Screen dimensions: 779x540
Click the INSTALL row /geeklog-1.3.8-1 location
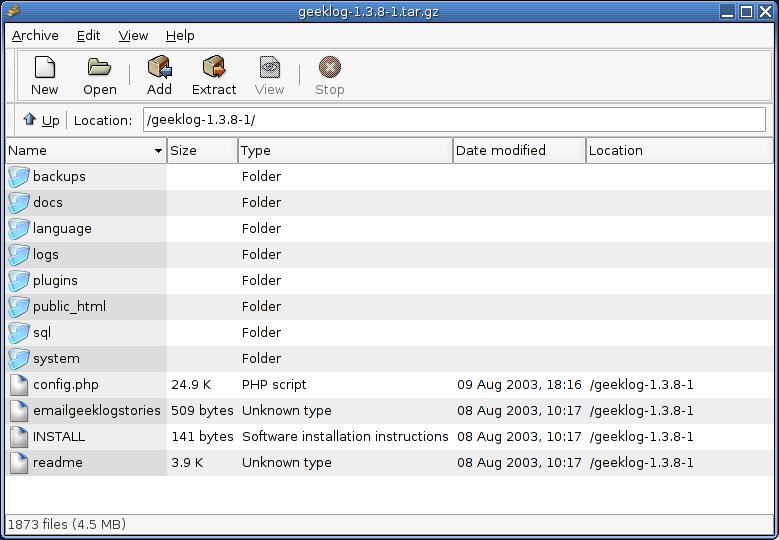coord(641,437)
